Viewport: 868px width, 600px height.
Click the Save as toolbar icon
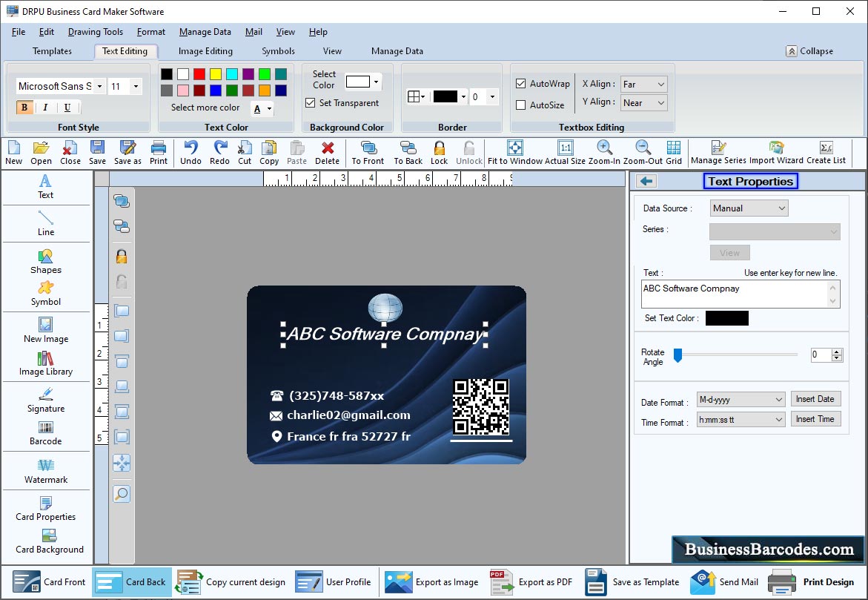128,153
